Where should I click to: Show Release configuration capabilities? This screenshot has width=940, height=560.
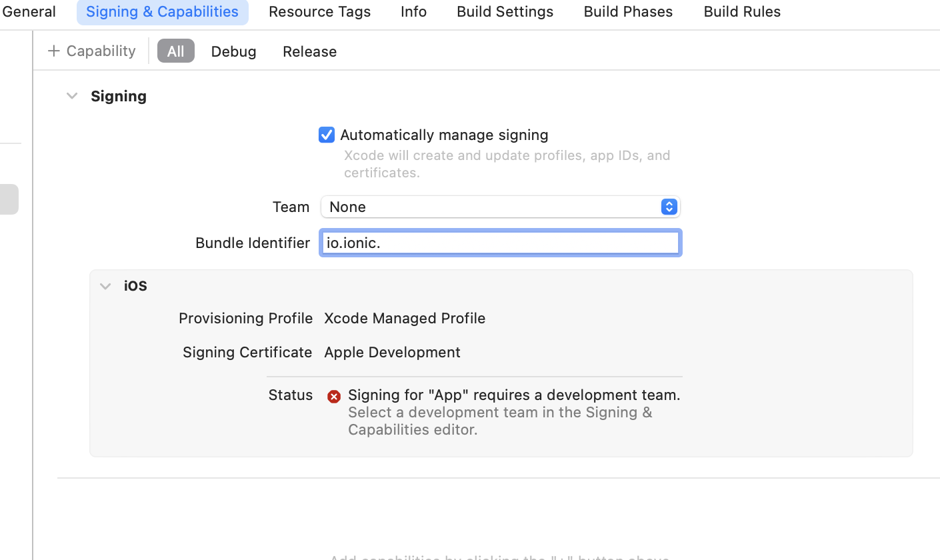(x=309, y=51)
